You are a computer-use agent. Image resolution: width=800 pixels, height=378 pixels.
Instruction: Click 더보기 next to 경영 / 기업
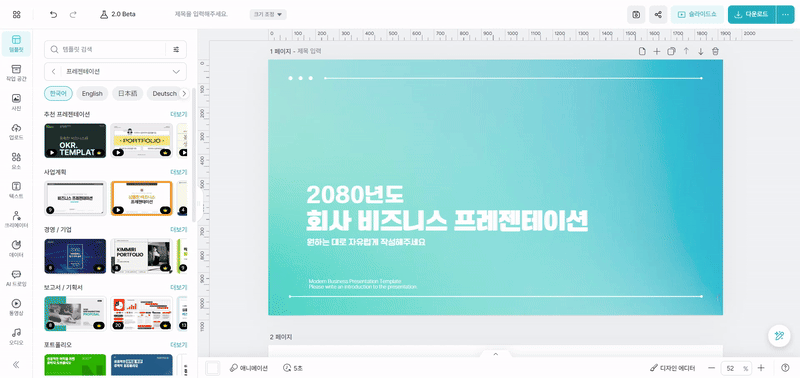(178, 230)
